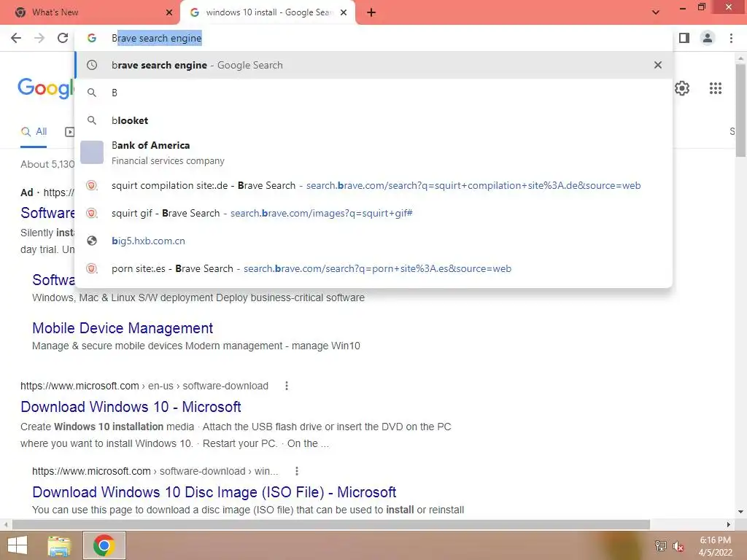747x560 pixels.
Task: Go back to the previous page
Action: tap(16, 38)
